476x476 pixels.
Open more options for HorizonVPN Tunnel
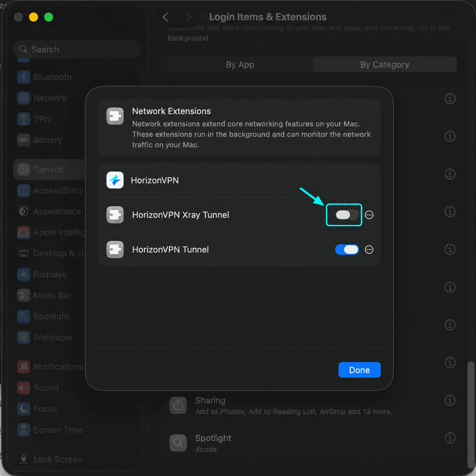click(369, 249)
